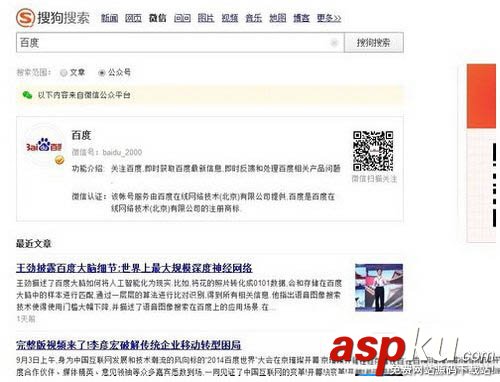Expand the 更多>> navigation menu

pyautogui.click(x=329, y=18)
